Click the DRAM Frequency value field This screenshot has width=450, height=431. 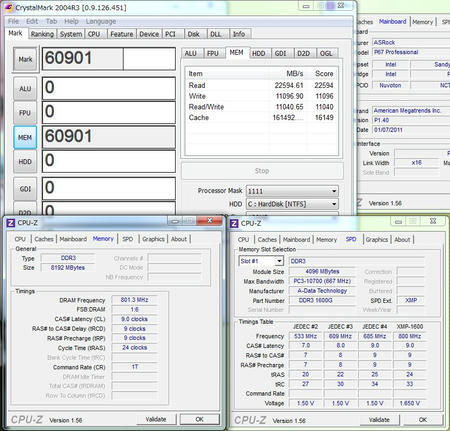[x=134, y=300]
